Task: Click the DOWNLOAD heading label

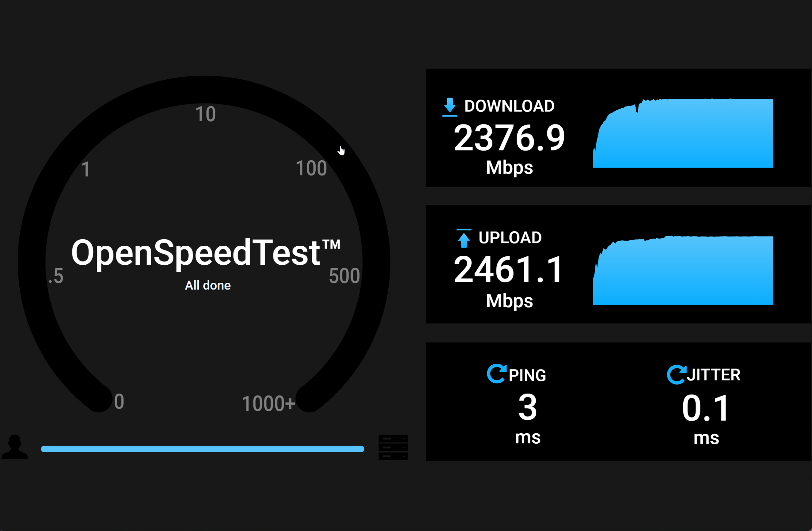Action: point(509,106)
